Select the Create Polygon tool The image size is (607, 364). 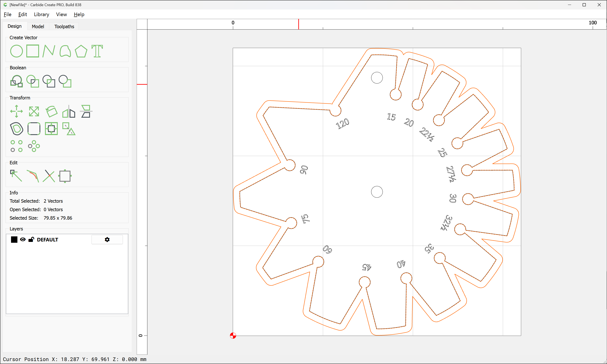point(81,51)
